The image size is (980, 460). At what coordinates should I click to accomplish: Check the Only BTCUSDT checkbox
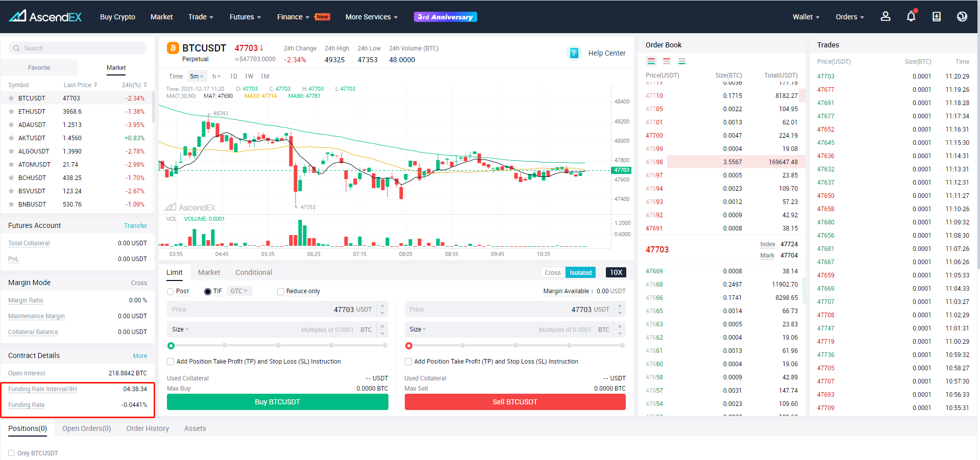(x=11, y=453)
